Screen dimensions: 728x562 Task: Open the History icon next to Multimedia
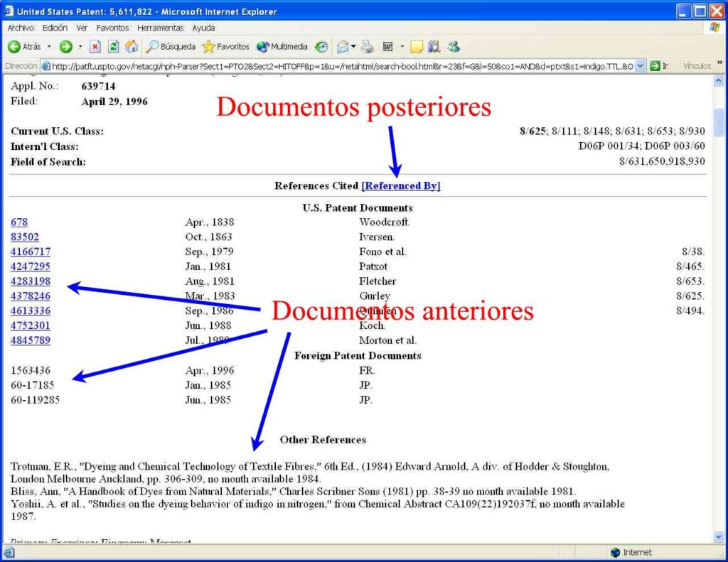[x=321, y=46]
